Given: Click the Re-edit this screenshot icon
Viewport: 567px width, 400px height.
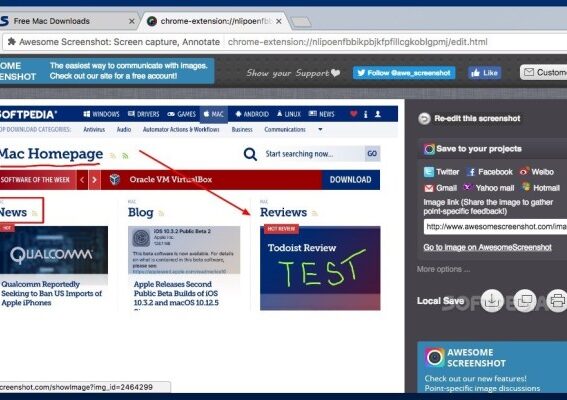Looking at the screenshot, I should click(x=424, y=119).
